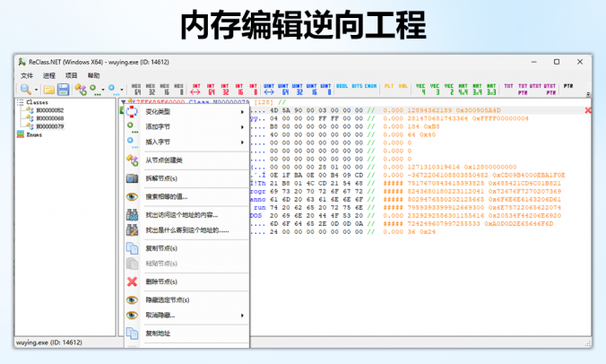Select the UINT 32 node type
The image size is (606, 364).
[x=298, y=90]
